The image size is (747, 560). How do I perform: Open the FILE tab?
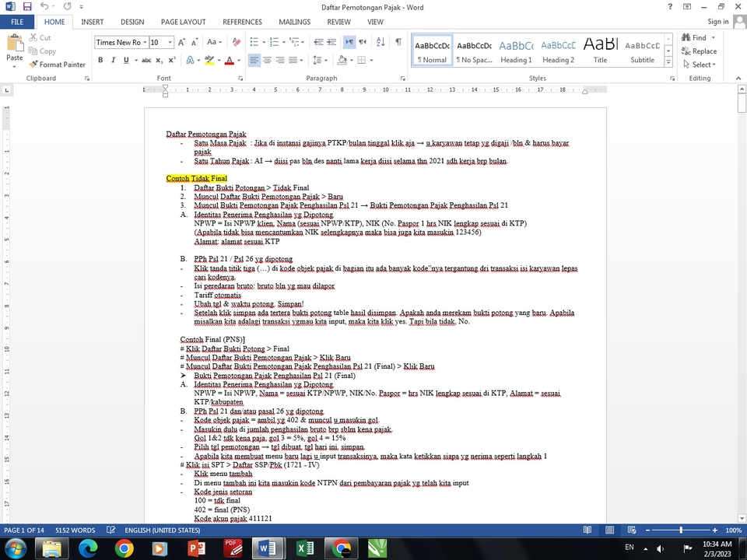17,22
